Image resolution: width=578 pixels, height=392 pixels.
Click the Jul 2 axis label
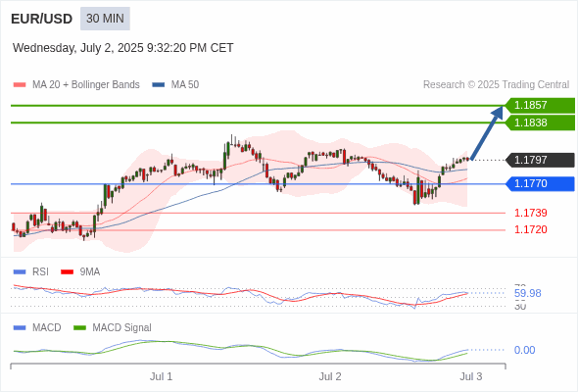tap(330, 376)
